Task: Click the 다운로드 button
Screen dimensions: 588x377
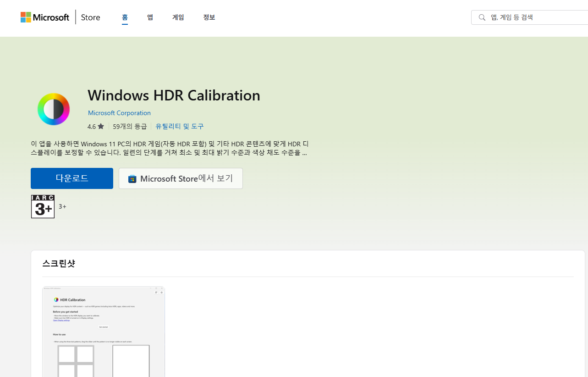Action: [71, 178]
